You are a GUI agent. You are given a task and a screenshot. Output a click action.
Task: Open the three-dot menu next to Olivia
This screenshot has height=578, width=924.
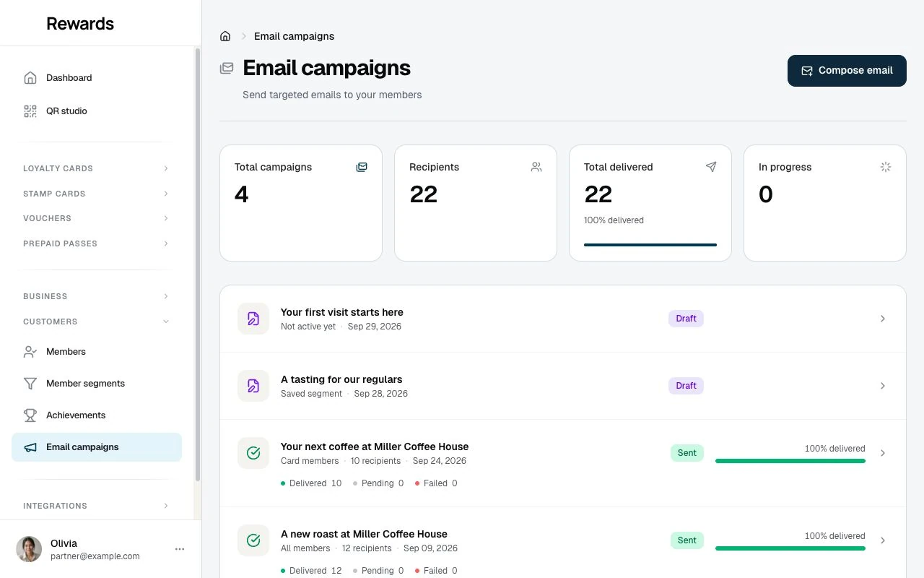pos(180,549)
